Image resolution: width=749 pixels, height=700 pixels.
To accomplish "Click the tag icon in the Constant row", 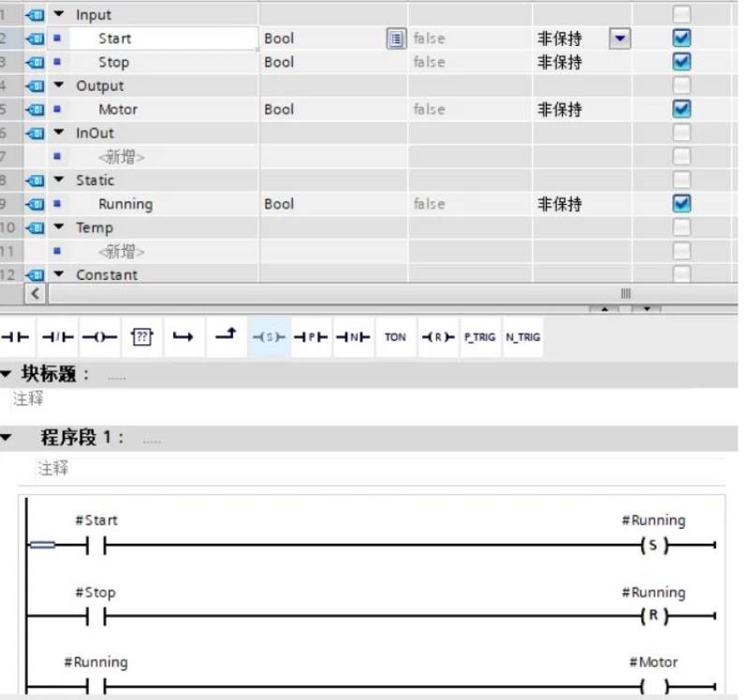I will coord(35,274).
